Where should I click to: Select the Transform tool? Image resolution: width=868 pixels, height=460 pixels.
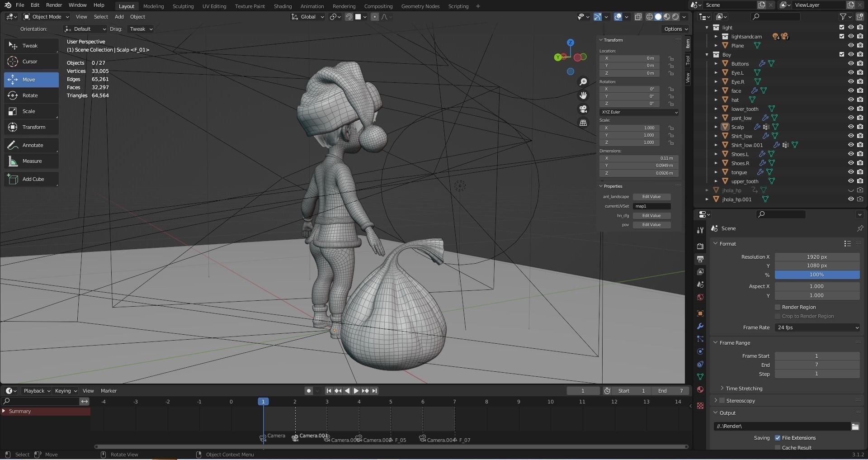coord(31,127)
